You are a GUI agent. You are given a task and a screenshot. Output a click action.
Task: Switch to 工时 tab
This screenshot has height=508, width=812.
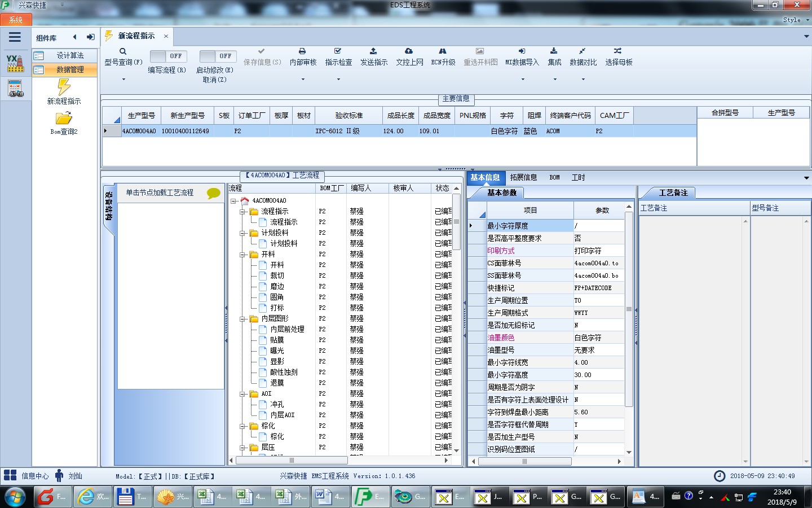(578, 177)
